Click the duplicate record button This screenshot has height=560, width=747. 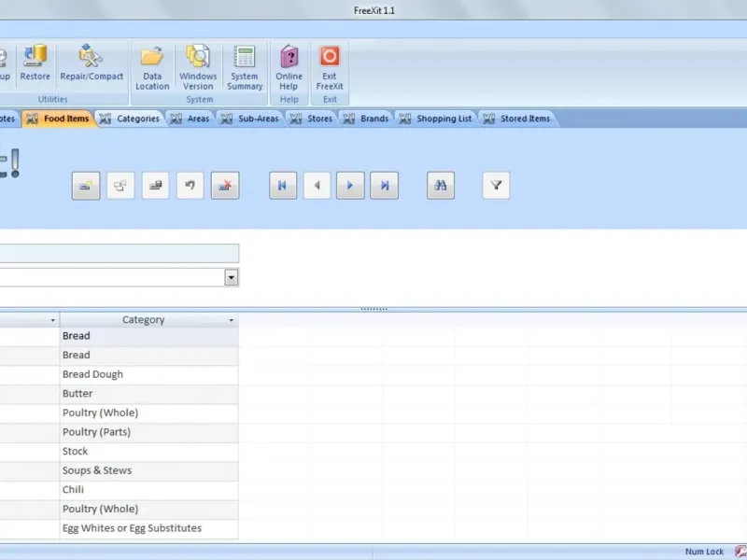pos(120,185)
